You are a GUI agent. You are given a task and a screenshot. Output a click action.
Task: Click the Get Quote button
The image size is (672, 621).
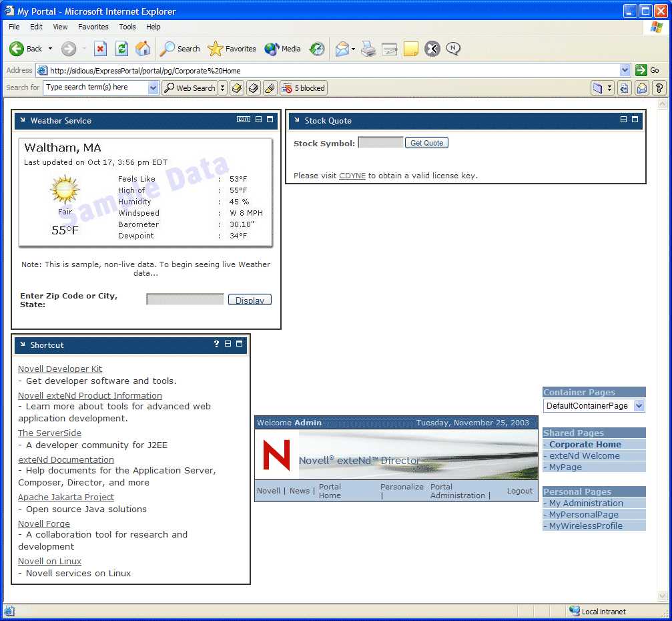tap(426, 143)
